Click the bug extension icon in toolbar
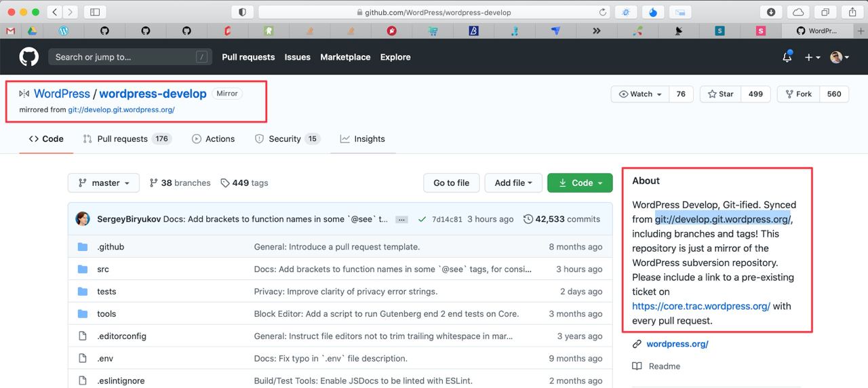 coord(625,12)
